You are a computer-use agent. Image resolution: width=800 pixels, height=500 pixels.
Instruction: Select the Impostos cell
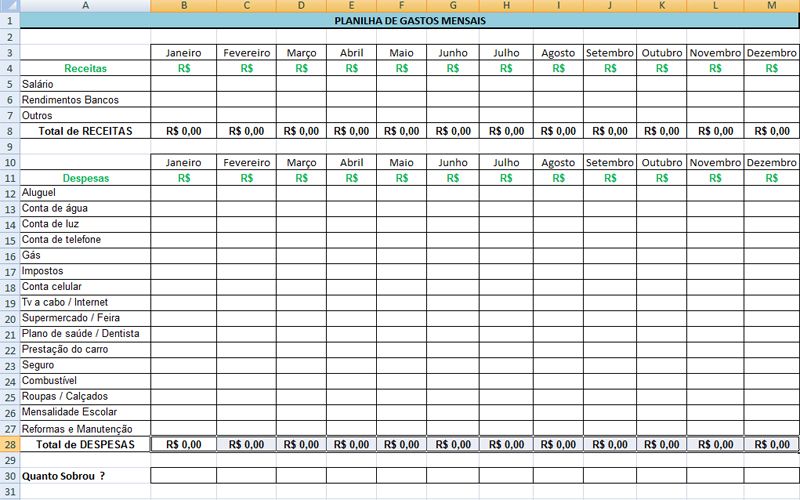point(85,271)
